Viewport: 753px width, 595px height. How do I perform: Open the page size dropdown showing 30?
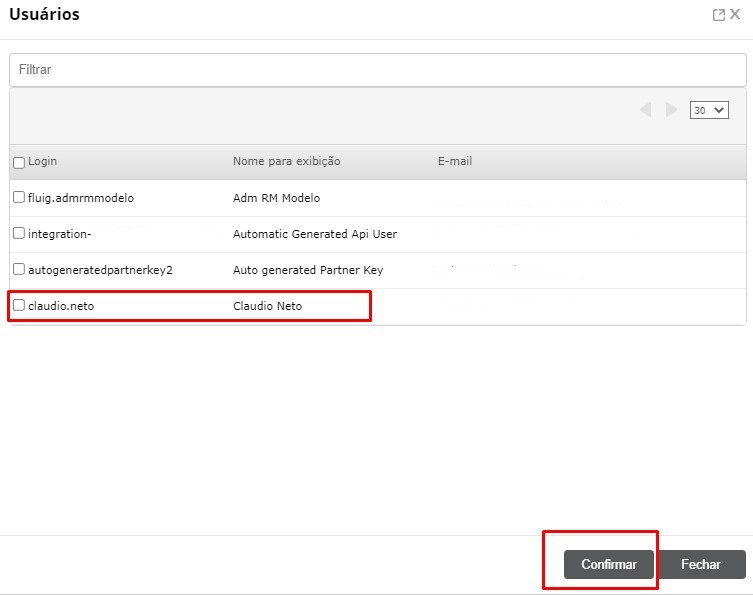click(709, 110)
